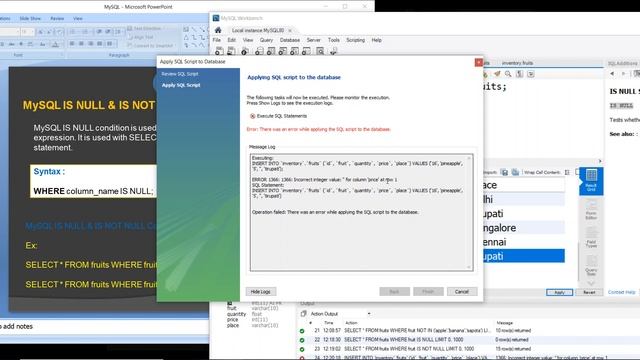Image resolution: width=640 pixels, height=360 pixels.
Task: Click the Message Log scrollbar up arrow
Action: [469, 158]
